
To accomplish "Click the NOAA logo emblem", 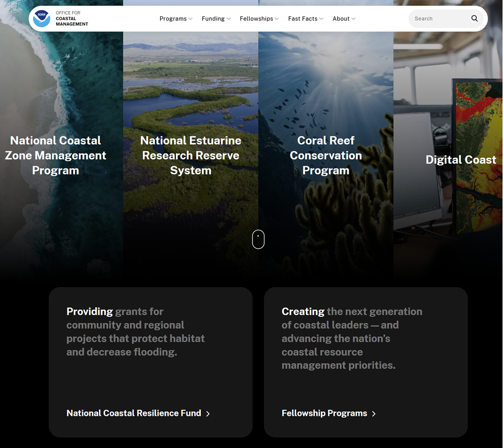I will (42, 19).
